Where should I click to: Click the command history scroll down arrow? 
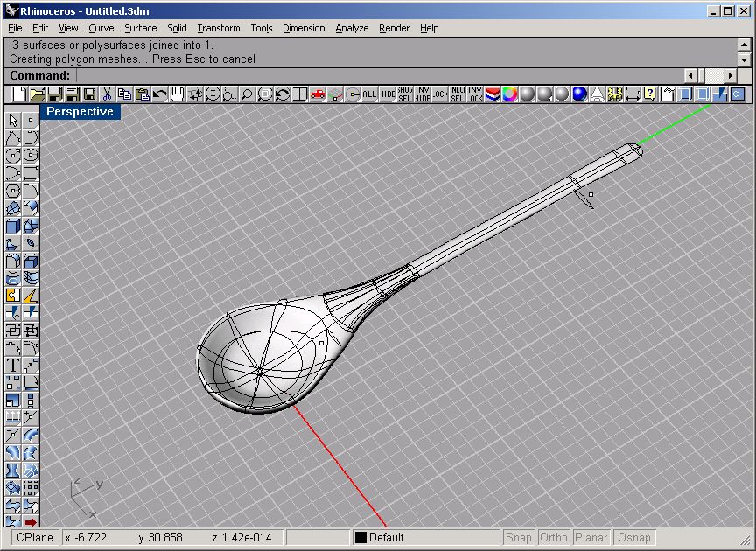744,59
